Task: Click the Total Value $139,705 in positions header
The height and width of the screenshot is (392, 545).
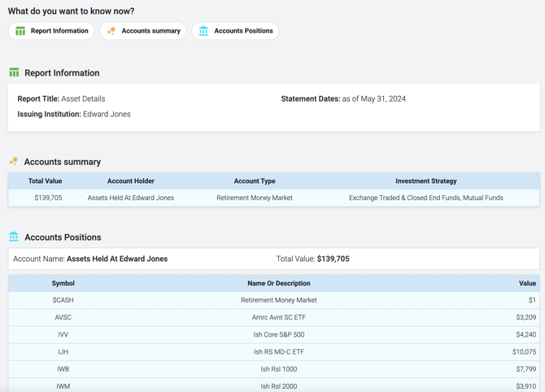Action: [333, 259]
